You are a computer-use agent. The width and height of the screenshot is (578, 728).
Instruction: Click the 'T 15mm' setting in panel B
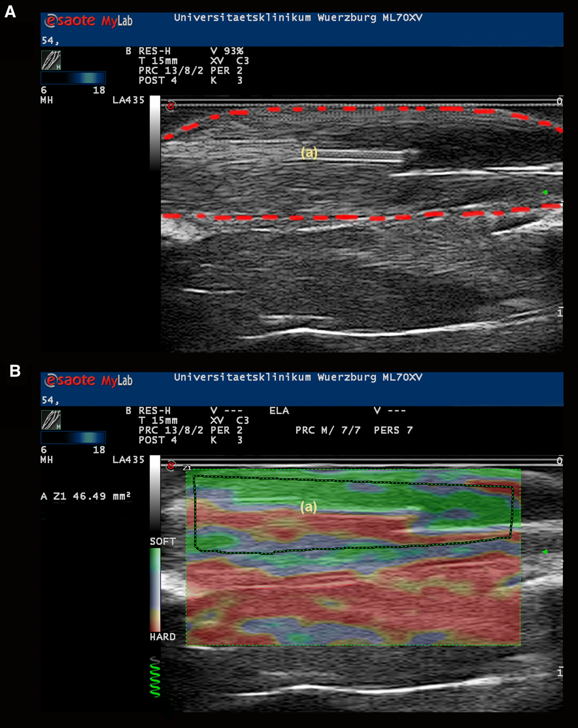[158, 421]
